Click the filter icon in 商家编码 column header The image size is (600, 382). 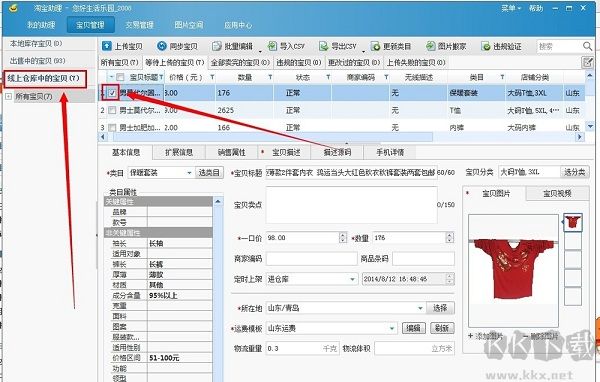click(386, 77)
